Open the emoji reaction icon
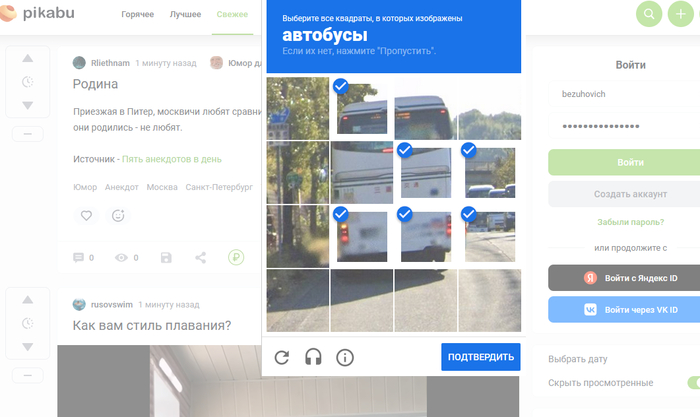 click(x=118, y=215)
